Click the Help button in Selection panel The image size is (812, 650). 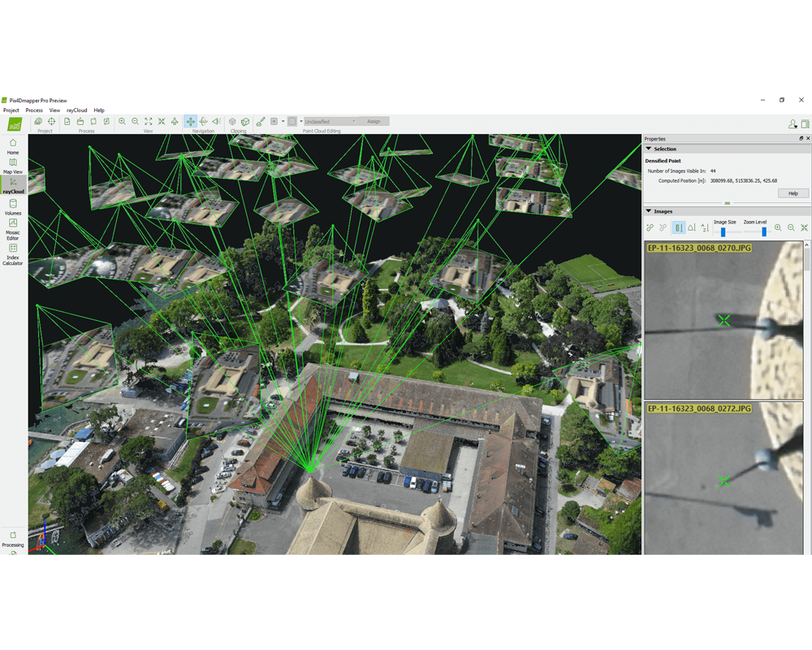coord(793,193)
